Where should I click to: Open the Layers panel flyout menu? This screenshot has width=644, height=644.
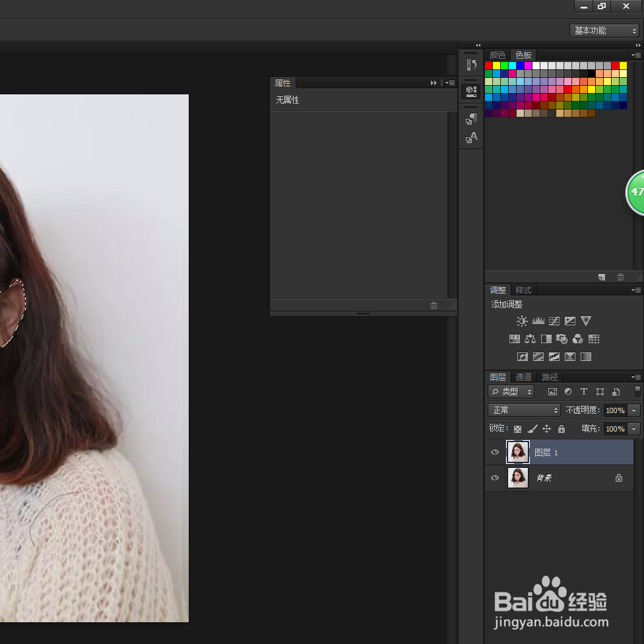pyautogui.click(x=636, y=377)
